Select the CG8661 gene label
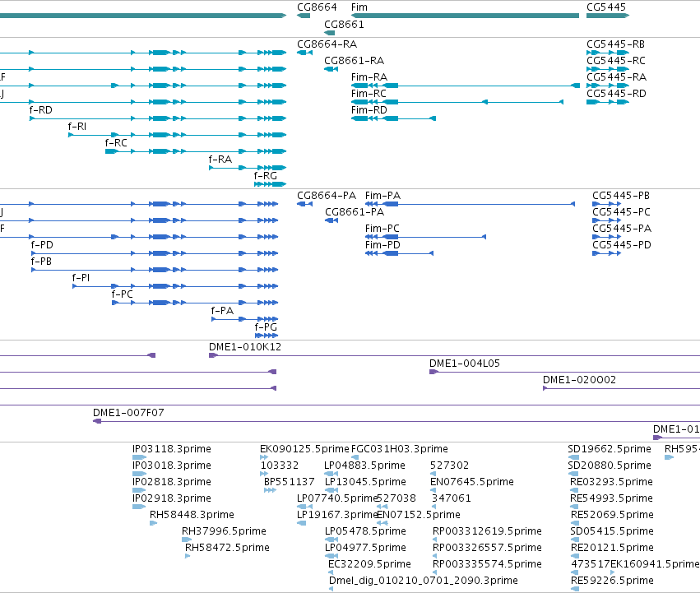Screen dimensions: 700x593 [344, 25]
